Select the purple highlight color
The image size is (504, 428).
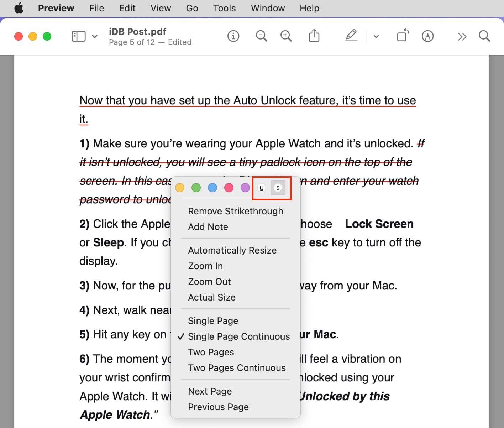point(245,188)
